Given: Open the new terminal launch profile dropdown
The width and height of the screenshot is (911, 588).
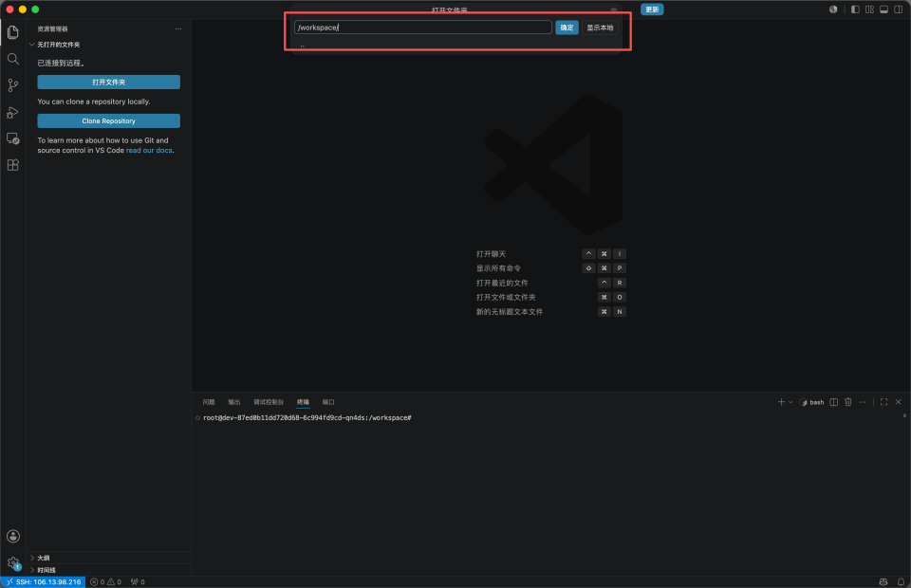Looking at the screenshot, I should coord(790,402).
